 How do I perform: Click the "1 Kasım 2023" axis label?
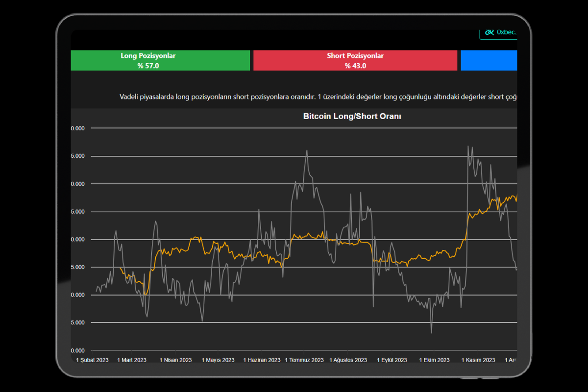point(478,360)
